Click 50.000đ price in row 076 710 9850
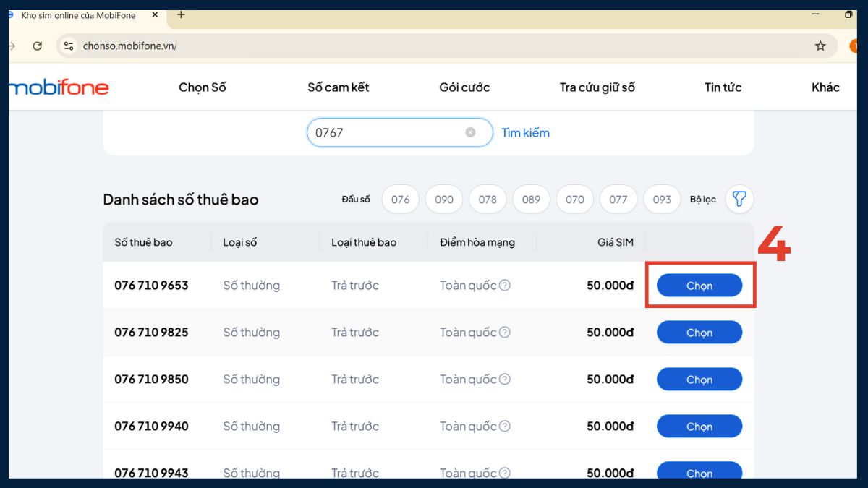Screen dimensions: 868x488 click(610, 379)
